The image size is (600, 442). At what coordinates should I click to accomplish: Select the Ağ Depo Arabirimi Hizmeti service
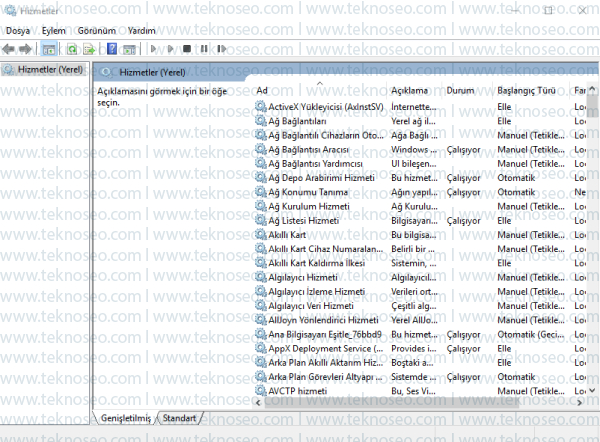pos(321,178)
